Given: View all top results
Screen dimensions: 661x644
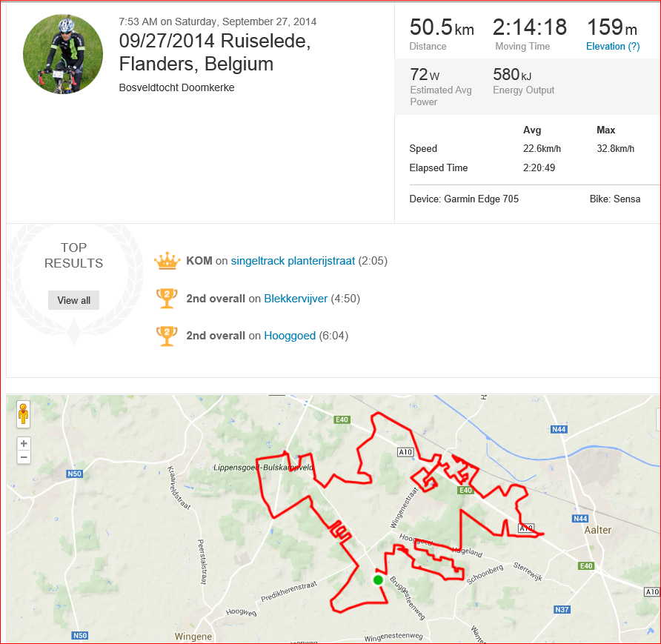Looking at the screenshot, I should tap(74, 300).
